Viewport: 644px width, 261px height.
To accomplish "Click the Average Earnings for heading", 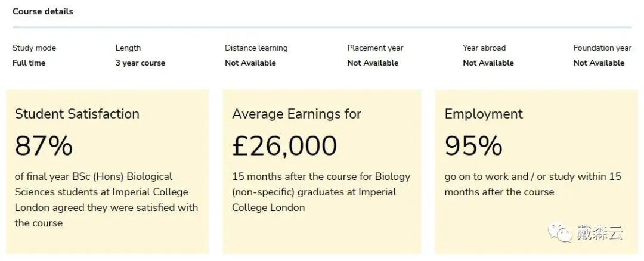I will click(x=296, y=114).
